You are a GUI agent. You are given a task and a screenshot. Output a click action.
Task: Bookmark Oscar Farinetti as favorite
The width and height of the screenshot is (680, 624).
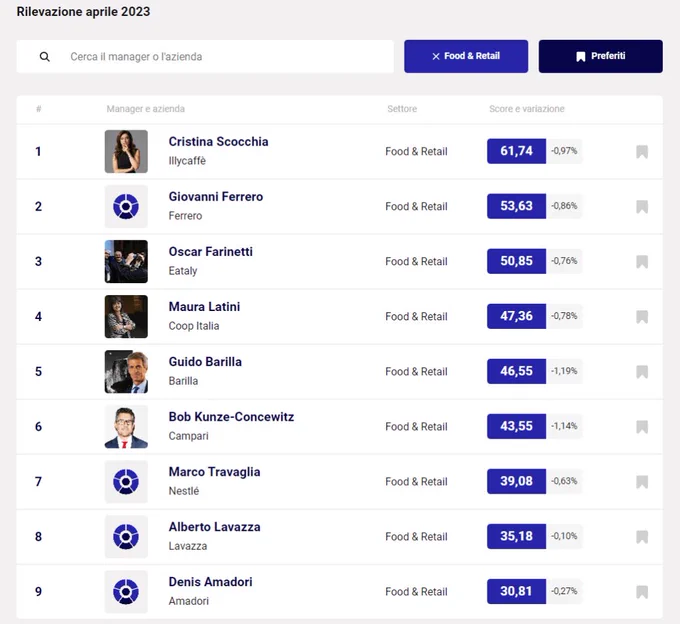click(642, 262)
